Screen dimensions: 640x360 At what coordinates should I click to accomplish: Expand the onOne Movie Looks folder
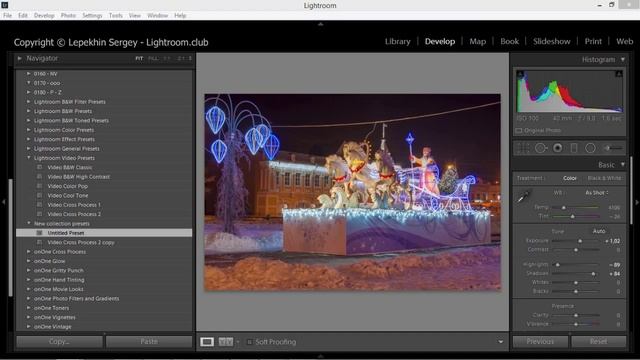tap(29, 289)
